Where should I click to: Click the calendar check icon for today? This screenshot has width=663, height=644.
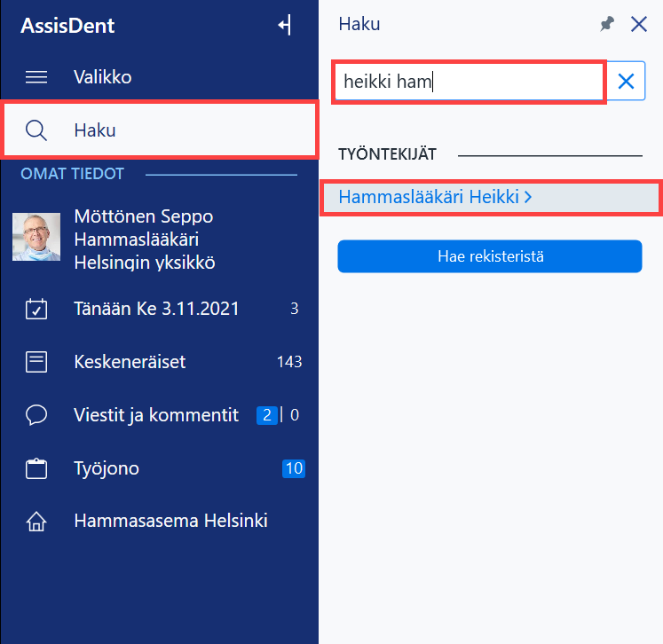click(x=36, y=309)
